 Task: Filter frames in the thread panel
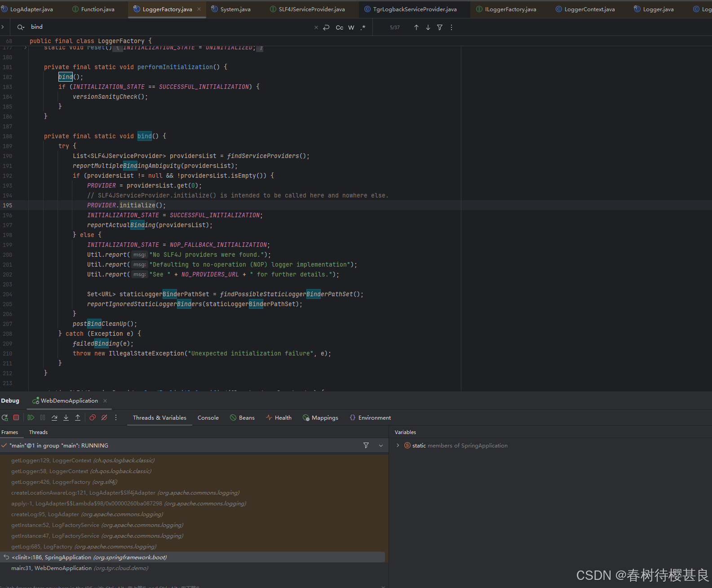[366, 445]
